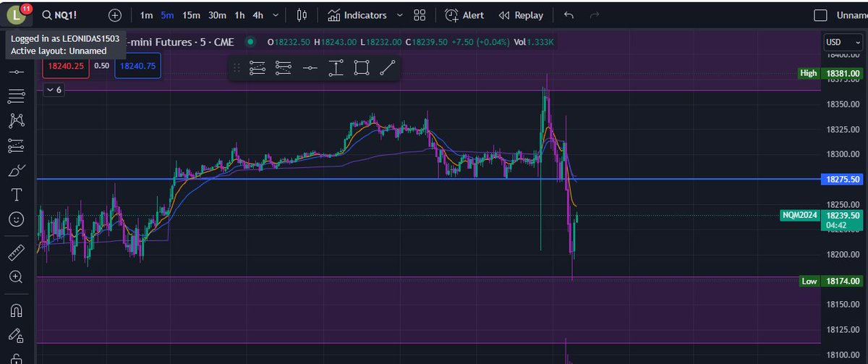This screenshot has height=364, width=868.
Task: Open the Indicators dialog
Action: point(357,15)
